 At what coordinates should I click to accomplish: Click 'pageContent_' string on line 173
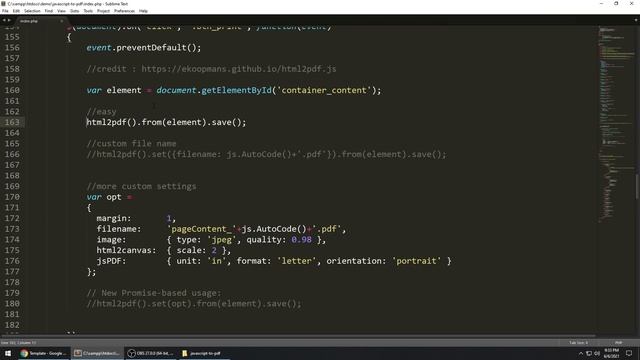pos(201,229)
